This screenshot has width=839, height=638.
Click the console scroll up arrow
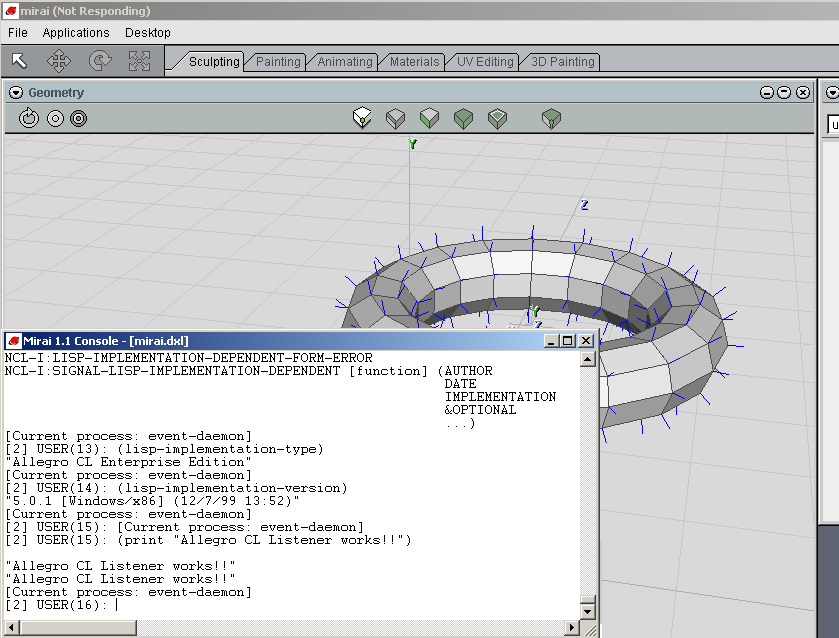(x=588, y=359)
